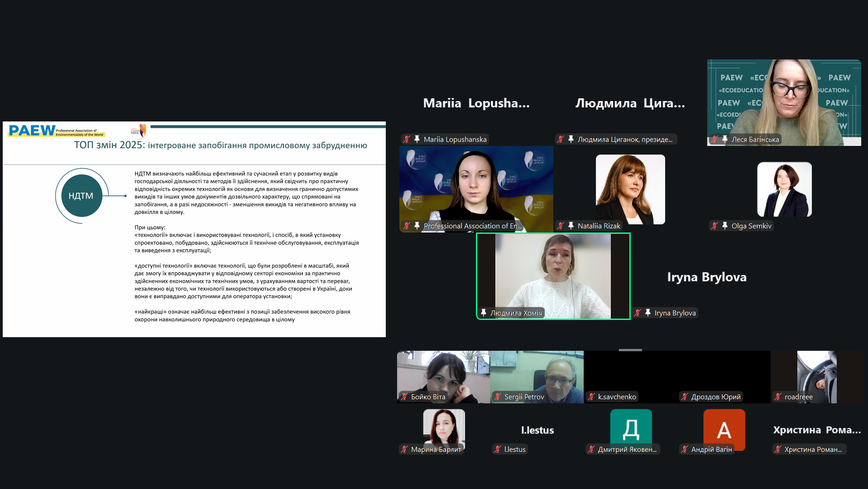Click muted microphone icon next to Людмила Циганок
The image size is (868, 489).
(561, 139)
